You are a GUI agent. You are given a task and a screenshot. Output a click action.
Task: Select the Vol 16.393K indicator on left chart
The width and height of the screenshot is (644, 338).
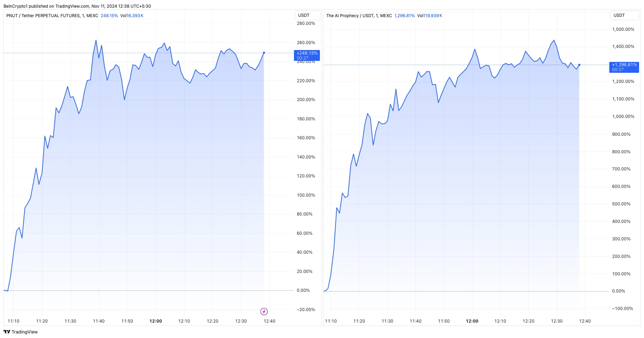(132, 16)
